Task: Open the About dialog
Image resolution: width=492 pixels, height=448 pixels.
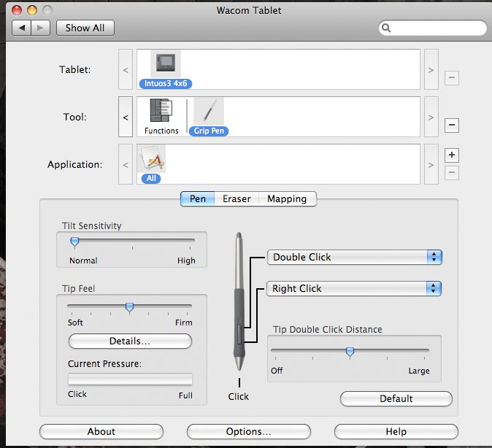Action: [x=101, y=432]
